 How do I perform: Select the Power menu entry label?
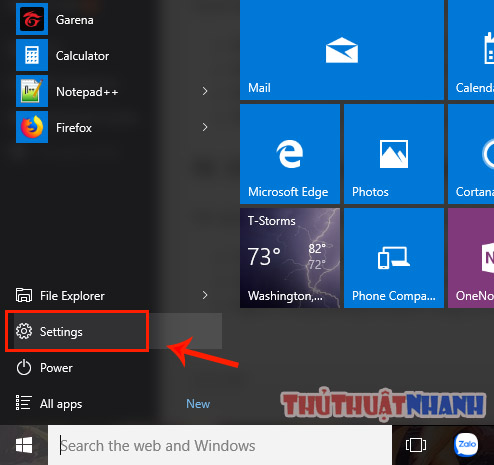(56, 368)
